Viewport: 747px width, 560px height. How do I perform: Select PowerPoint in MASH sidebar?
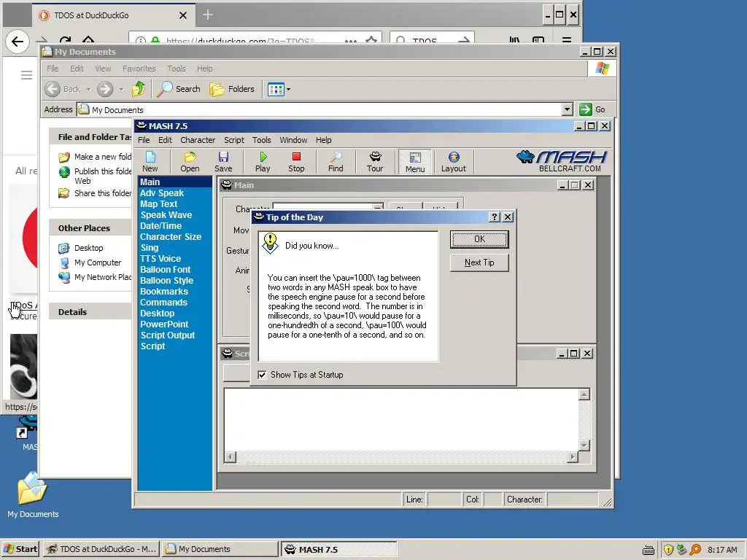pyautogui.click(x=164, y=324)
